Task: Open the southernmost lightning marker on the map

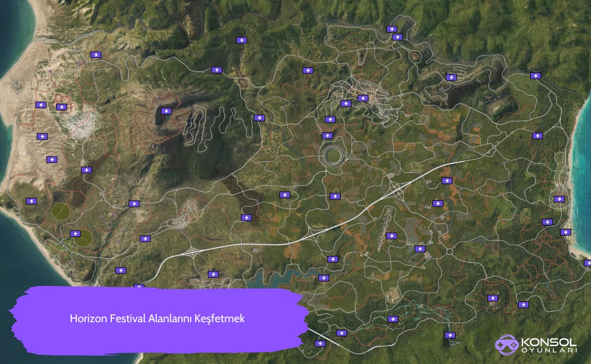Action: pos(320,343)
